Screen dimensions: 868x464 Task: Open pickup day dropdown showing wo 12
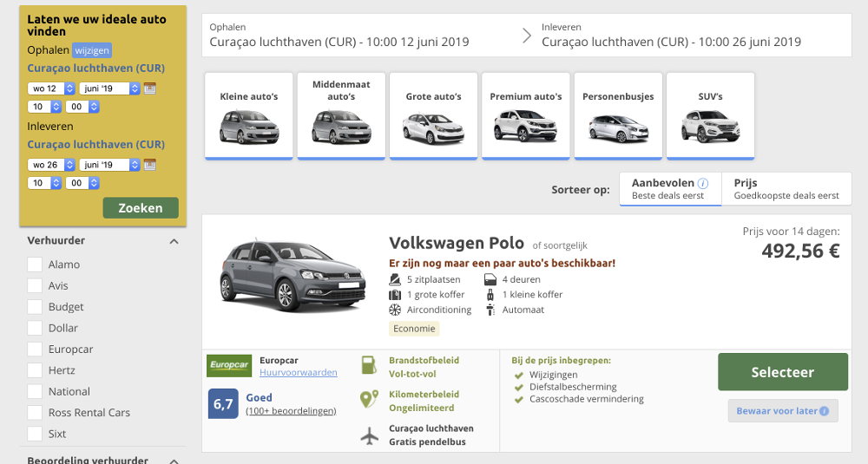(x=51, y=88)
